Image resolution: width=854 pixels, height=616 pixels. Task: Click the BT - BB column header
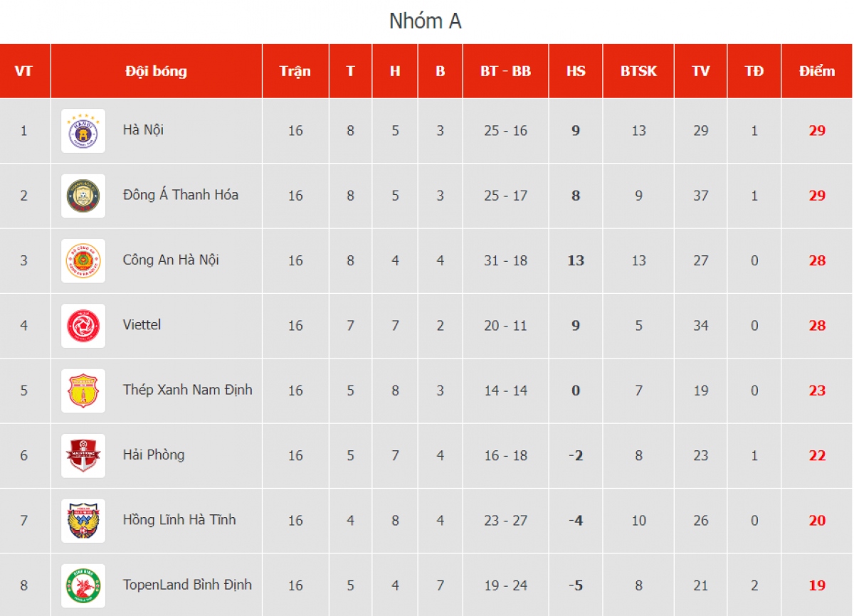[x=506, y=71]
